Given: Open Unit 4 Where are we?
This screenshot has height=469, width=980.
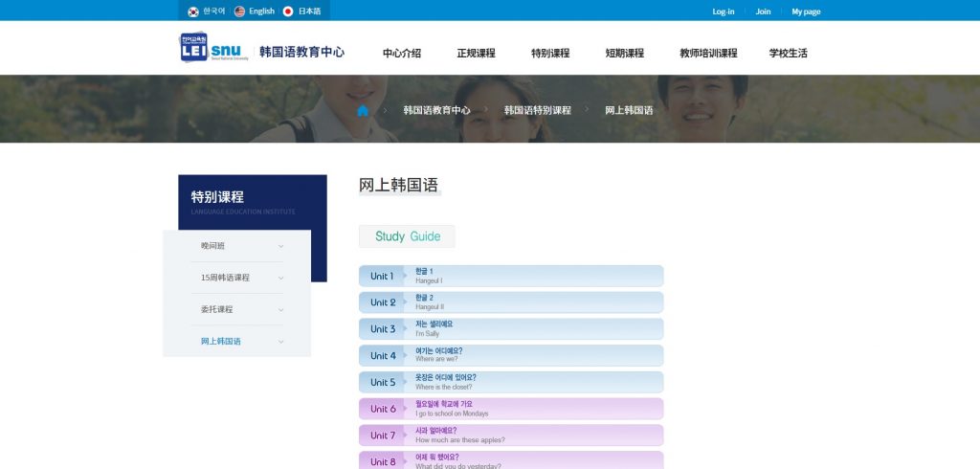Looking at the screenshot, I should tap(511, 356).
